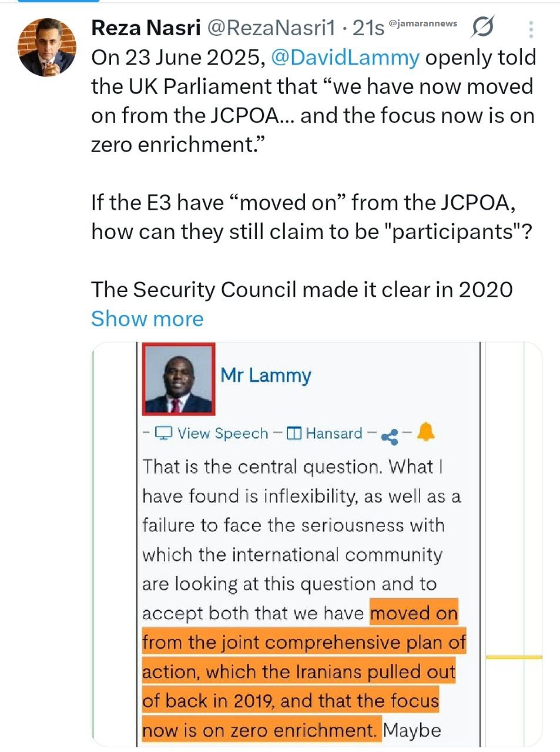Click the @jamarannews watermark text
The image size is (560, 752).
point(423,23)
